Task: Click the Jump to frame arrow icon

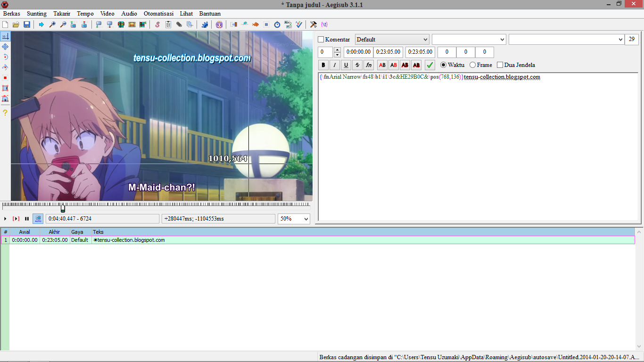Action: [x=41, y=25]
